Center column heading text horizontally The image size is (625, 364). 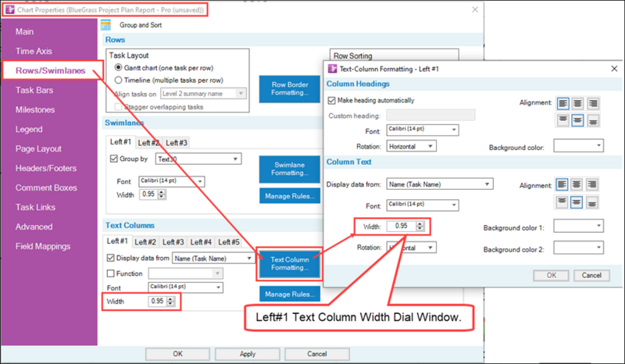[577, 104]
